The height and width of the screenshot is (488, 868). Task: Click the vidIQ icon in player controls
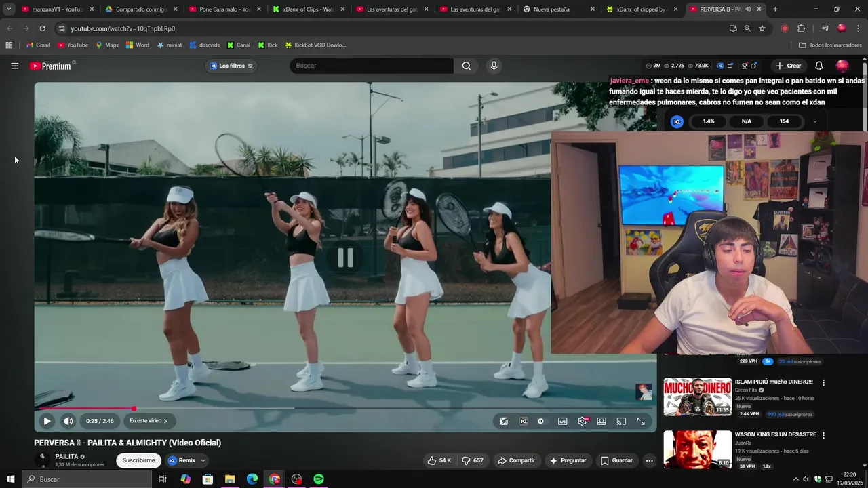(524, 421)
